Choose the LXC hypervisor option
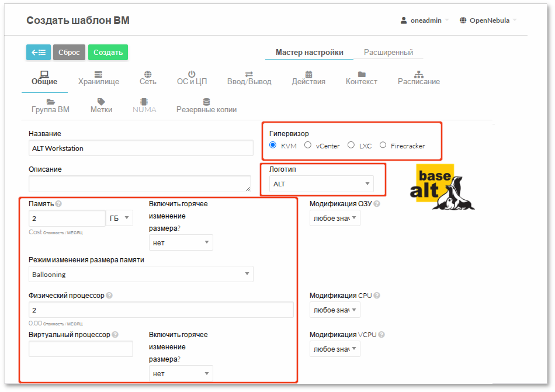The image size is (555, 392). point(351,145)
